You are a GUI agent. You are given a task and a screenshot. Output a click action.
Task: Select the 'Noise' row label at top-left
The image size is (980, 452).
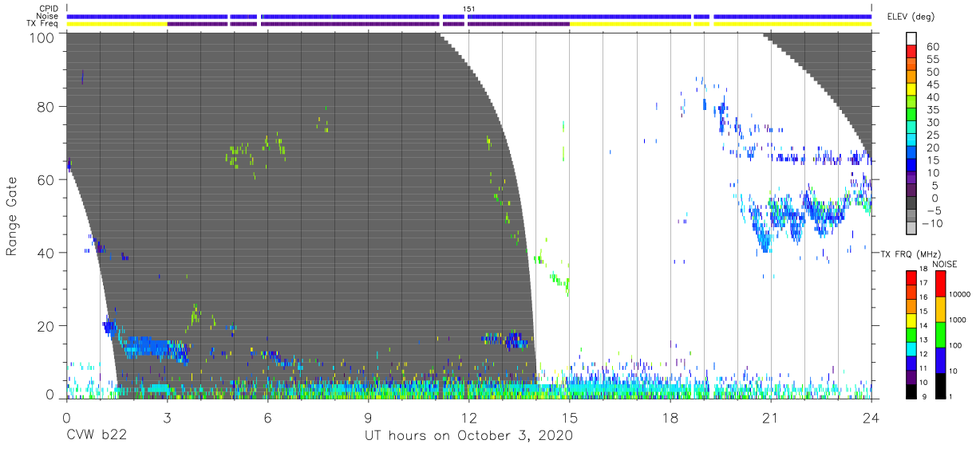pyautogui.click(x=47, y=16)
